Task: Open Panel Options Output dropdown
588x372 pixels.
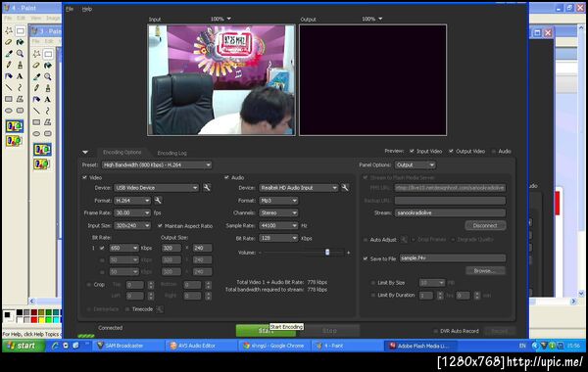Action: [x=416, y=164]
